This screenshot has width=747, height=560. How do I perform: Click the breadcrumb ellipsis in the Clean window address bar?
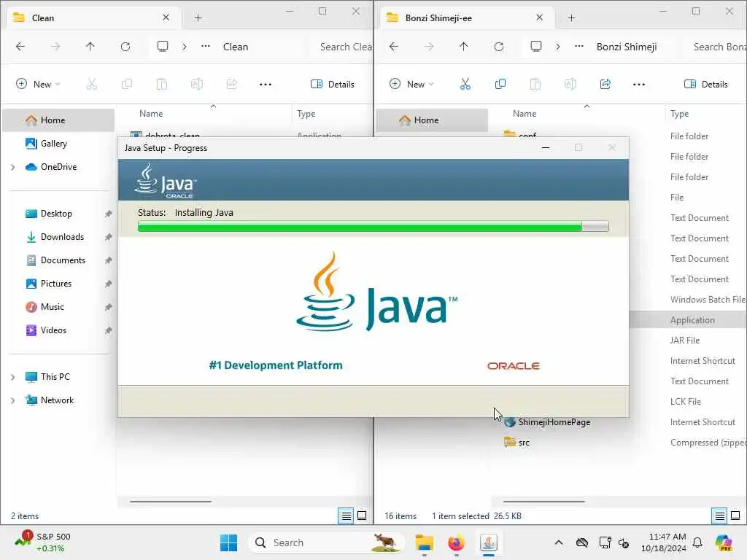205,47
